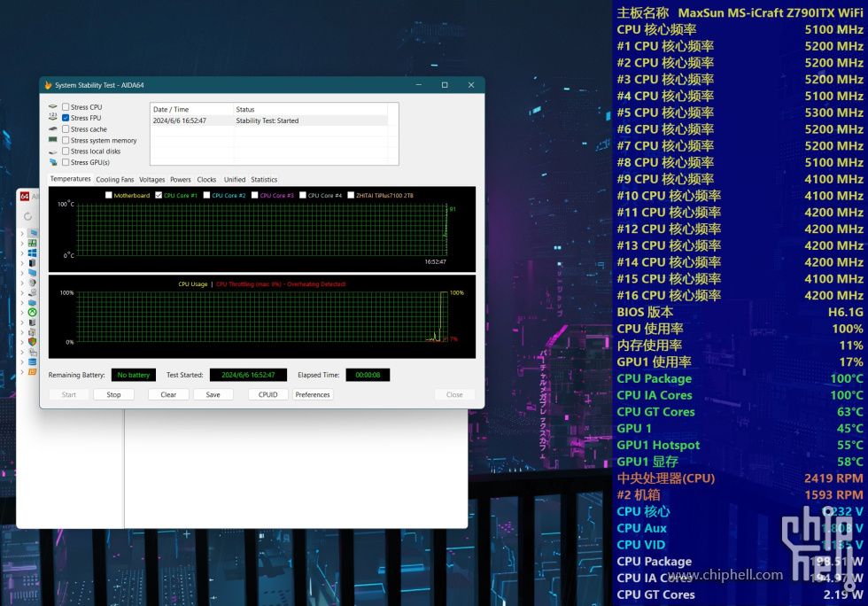Image resolution: width=868 pixels, height=606 pixels.
Task: Expand the chevron beside the Server icon
Action: [x=22, y=263]
